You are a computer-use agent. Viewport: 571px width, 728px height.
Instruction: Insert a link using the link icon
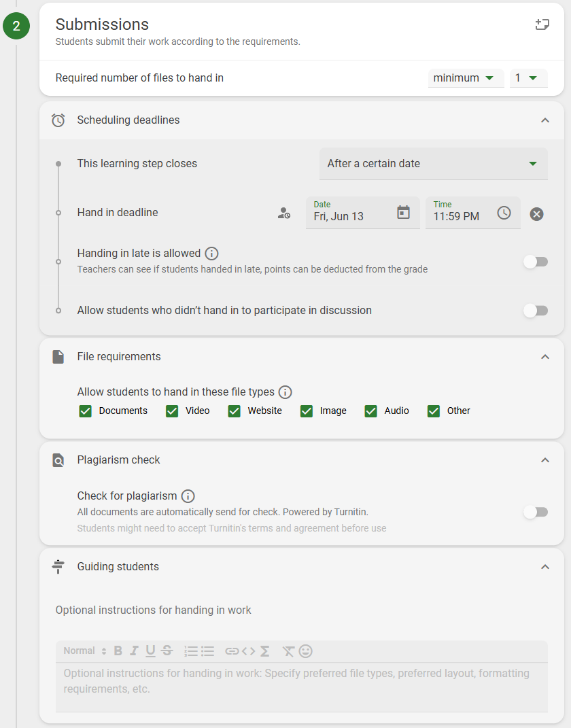click(x=234, y=651)
